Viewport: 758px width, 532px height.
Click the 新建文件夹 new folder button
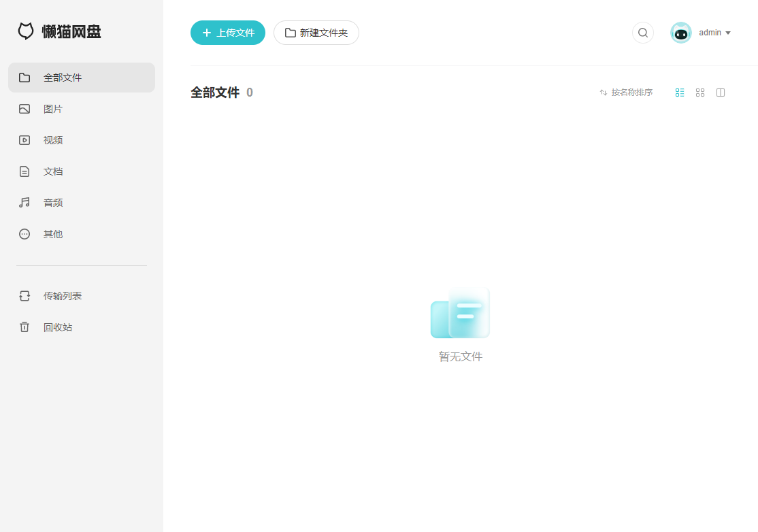click(316, 33)
